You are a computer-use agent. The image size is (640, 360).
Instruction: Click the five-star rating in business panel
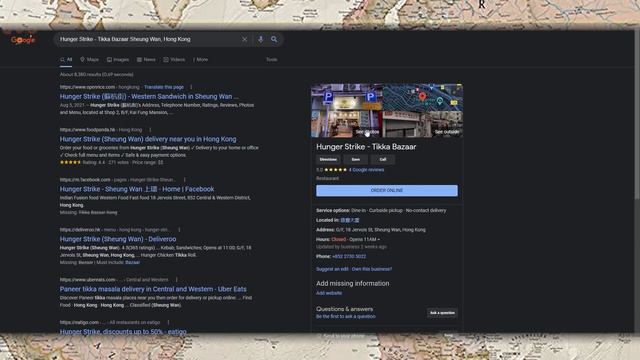(335, 170)
